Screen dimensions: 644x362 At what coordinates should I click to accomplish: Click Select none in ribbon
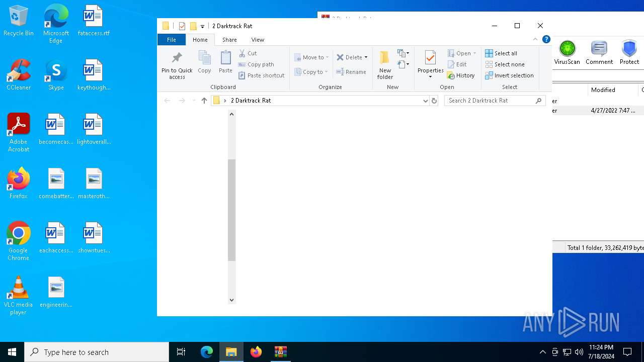click(505, 64)
